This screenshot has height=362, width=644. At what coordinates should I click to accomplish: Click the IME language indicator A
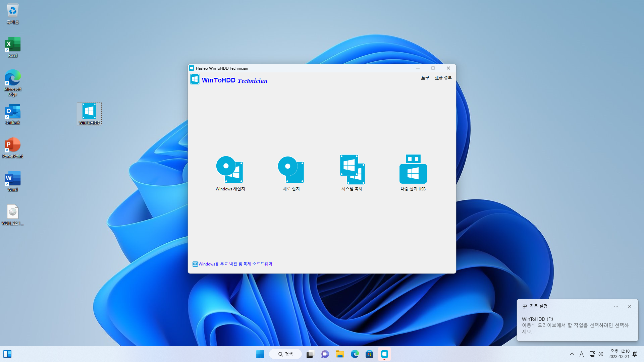pyautogui.click(x=582, y=354)
